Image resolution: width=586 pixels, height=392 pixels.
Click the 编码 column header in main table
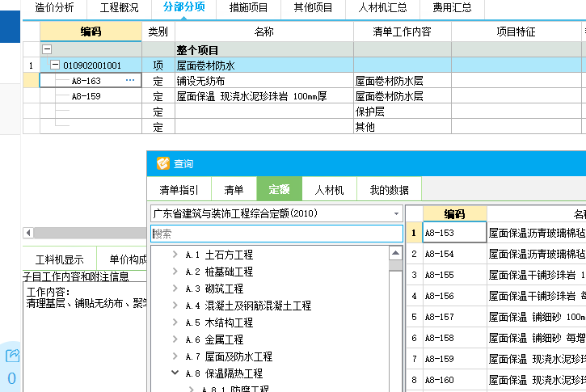click(91, 32)
